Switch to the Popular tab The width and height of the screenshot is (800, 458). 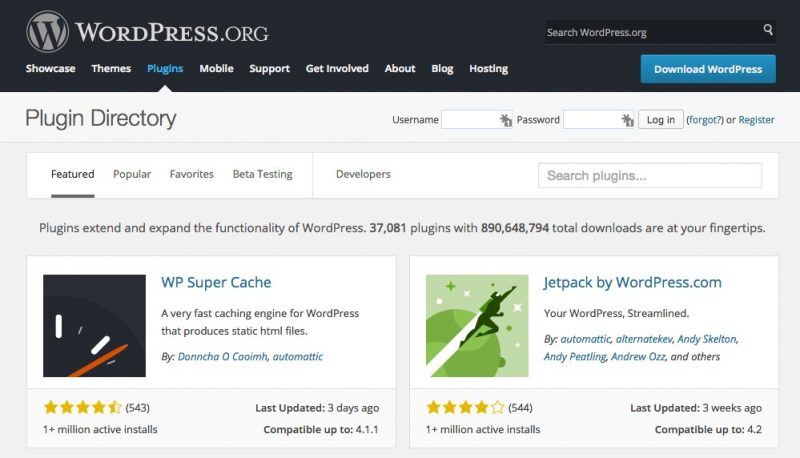(x=132, y=174)
